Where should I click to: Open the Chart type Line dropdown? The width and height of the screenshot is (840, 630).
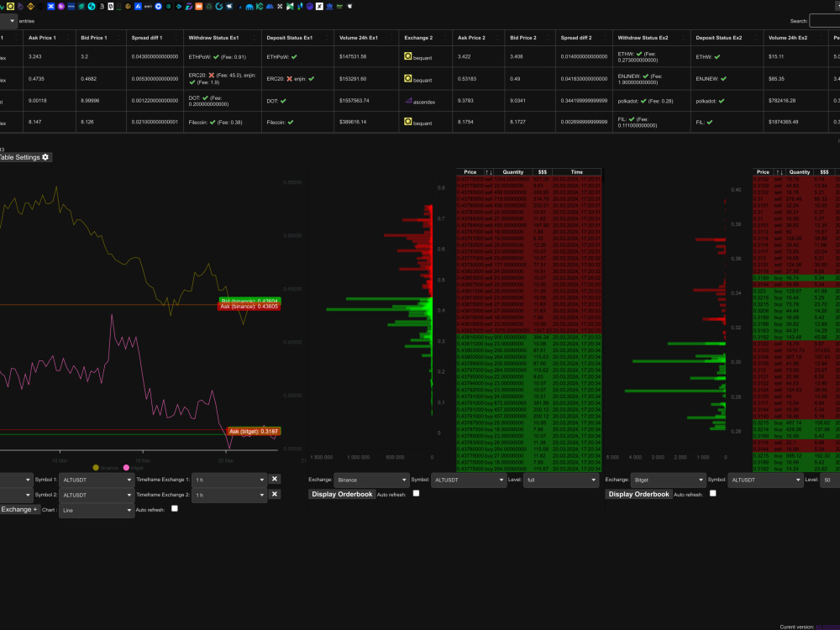pos(97,510)
